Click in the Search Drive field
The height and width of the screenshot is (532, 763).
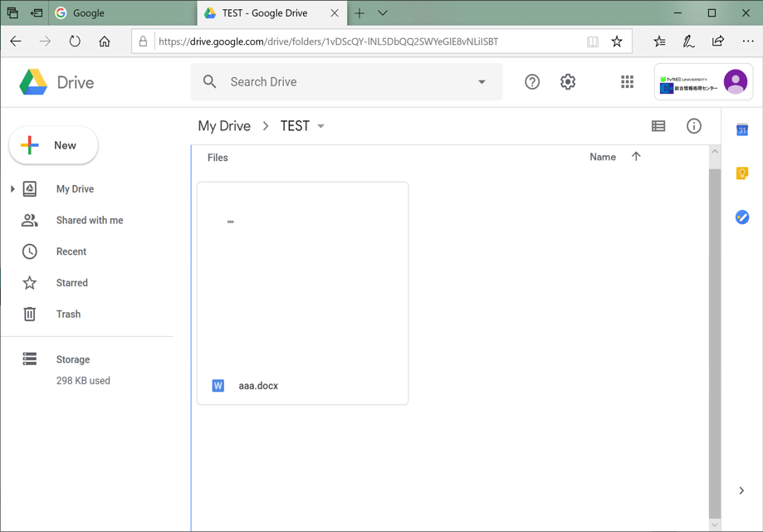coord(340,82)
